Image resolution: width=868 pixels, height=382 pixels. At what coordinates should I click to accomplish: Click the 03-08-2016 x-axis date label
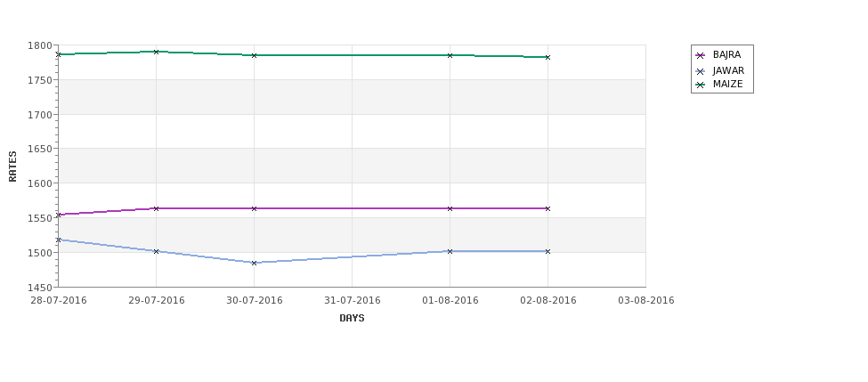pos(646,301)
